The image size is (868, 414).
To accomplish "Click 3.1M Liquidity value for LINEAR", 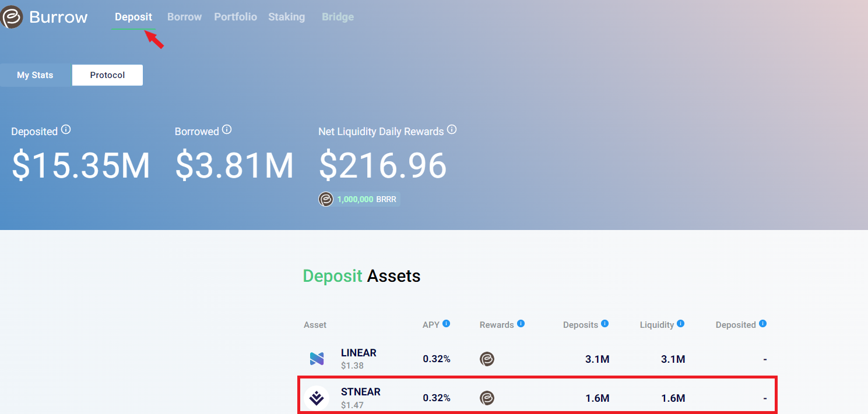I will 673,359.
